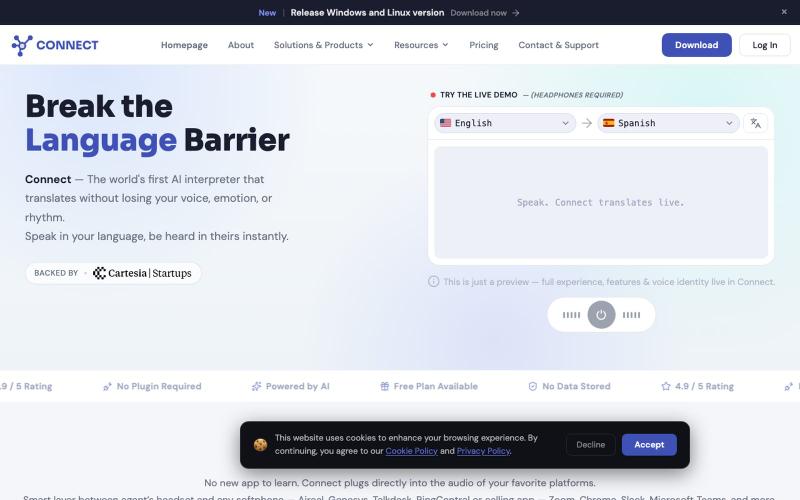Open the Privacy Policy link
Viewport: 800px width, 500px height.
click(483, 451)
